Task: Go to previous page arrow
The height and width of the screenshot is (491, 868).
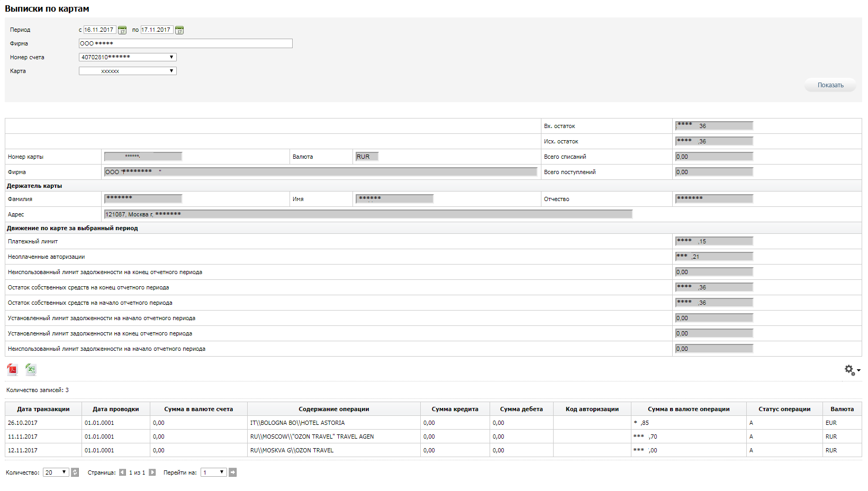Action: 122,472
